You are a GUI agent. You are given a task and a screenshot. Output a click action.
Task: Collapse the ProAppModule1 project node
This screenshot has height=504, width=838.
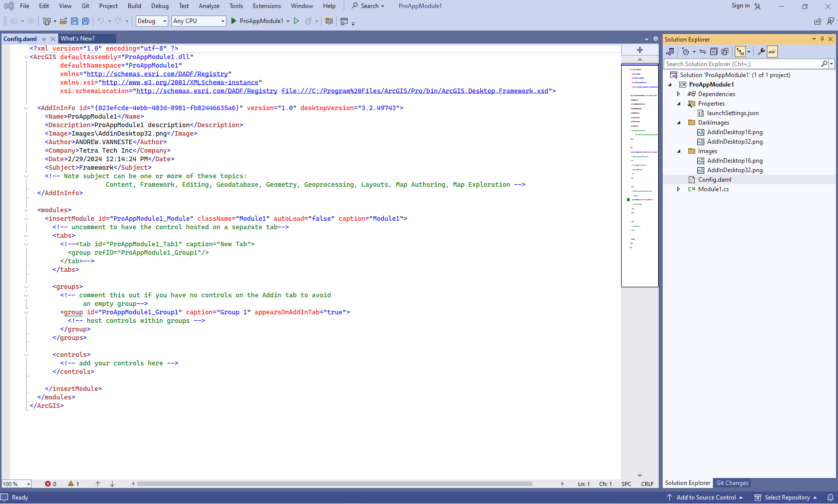(670, 85)
